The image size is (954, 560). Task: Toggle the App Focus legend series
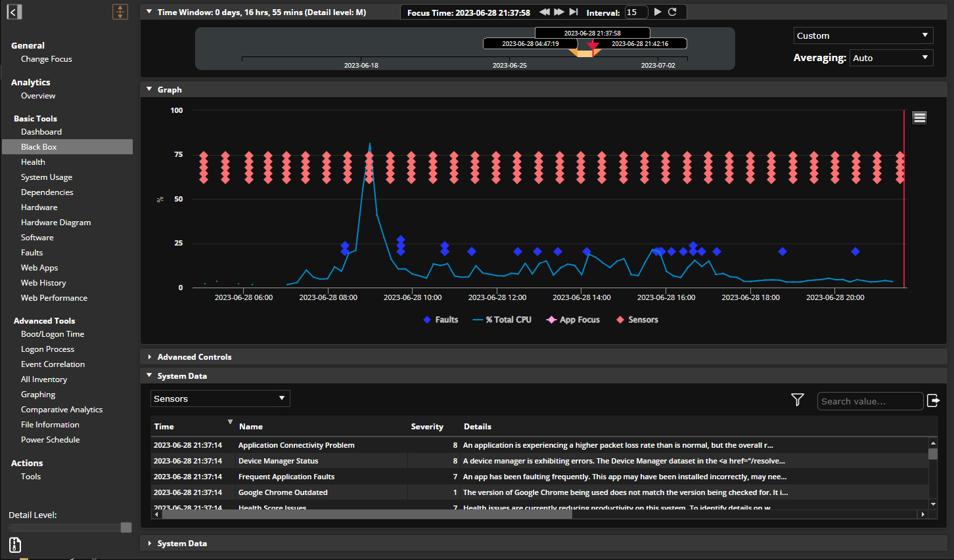click(574, 320)
